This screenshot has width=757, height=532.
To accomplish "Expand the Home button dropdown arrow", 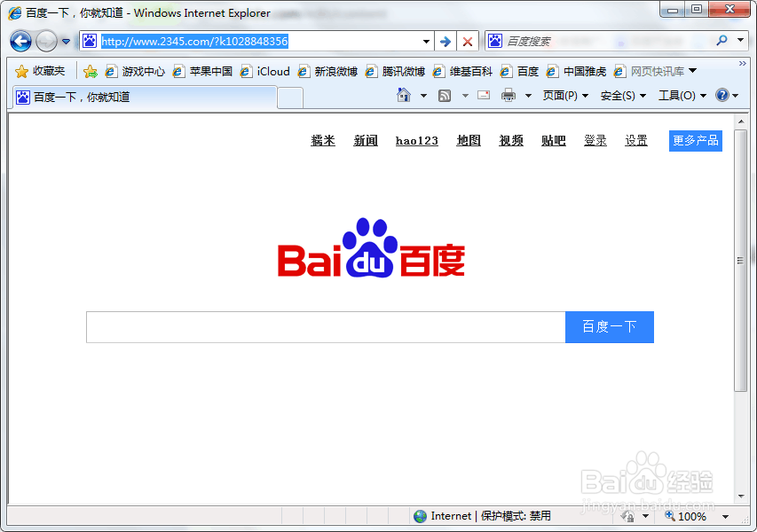I will pyautogui.click(x=423, y=96).
